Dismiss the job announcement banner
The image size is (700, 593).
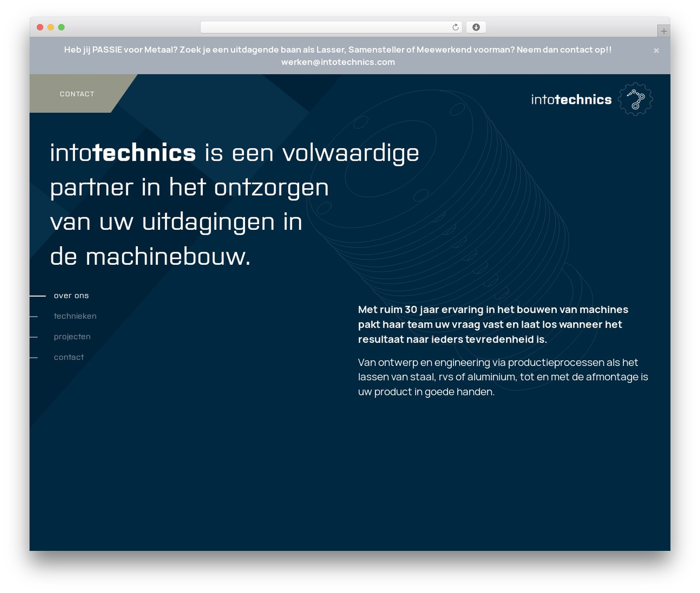coord(656,51)
